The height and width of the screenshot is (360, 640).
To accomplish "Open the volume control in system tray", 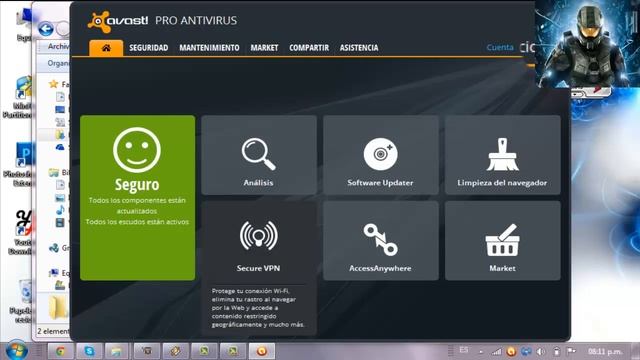I will point(541,351).
